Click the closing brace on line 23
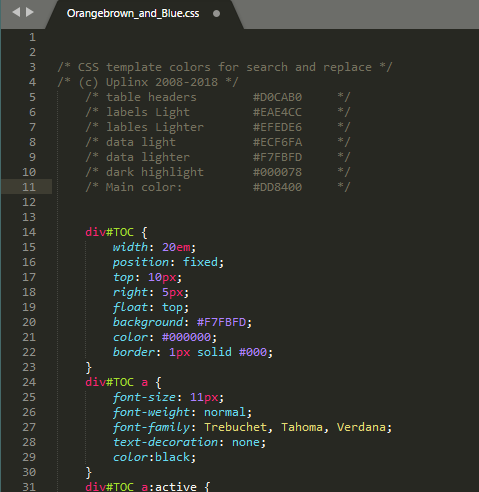Image resolution: width=479 pixels, height=492 pixels. pos(88,367)
